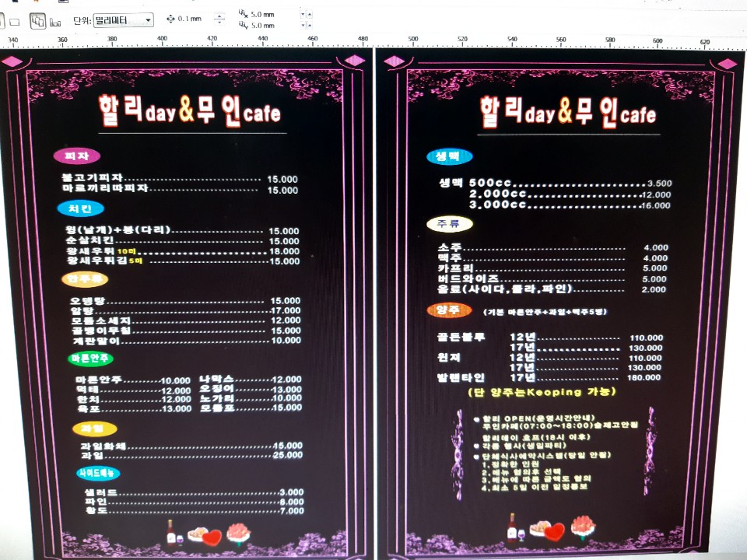Adjust the nudge distance spinner arrows
This screenshot has width=747, height=560.
tap(219, 19)
